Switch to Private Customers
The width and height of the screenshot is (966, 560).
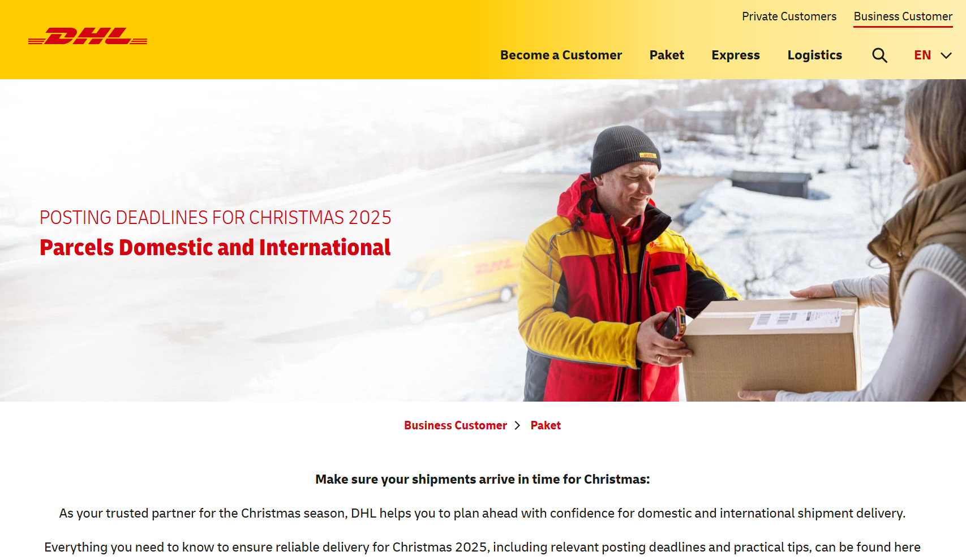click(789, 16)
